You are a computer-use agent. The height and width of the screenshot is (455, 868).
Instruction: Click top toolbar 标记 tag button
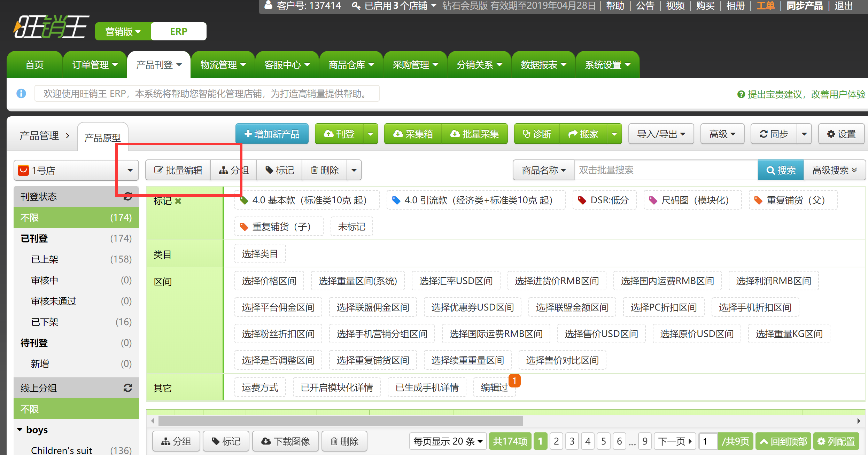[x=280, y=170]
